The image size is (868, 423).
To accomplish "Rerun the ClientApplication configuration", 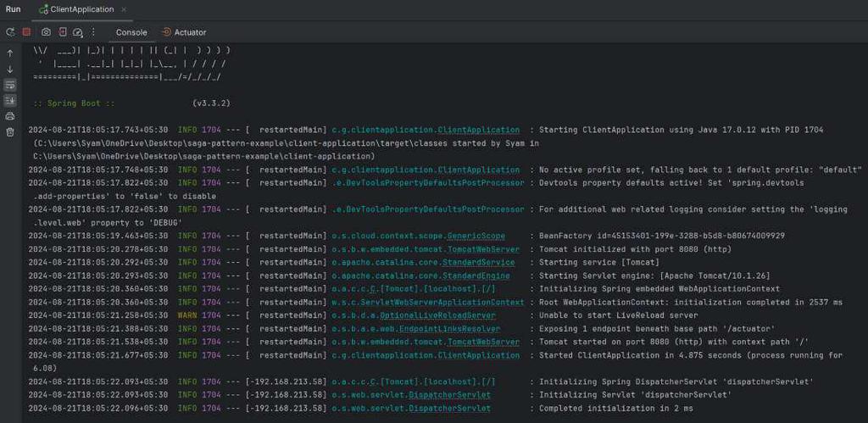I will 10,32.
